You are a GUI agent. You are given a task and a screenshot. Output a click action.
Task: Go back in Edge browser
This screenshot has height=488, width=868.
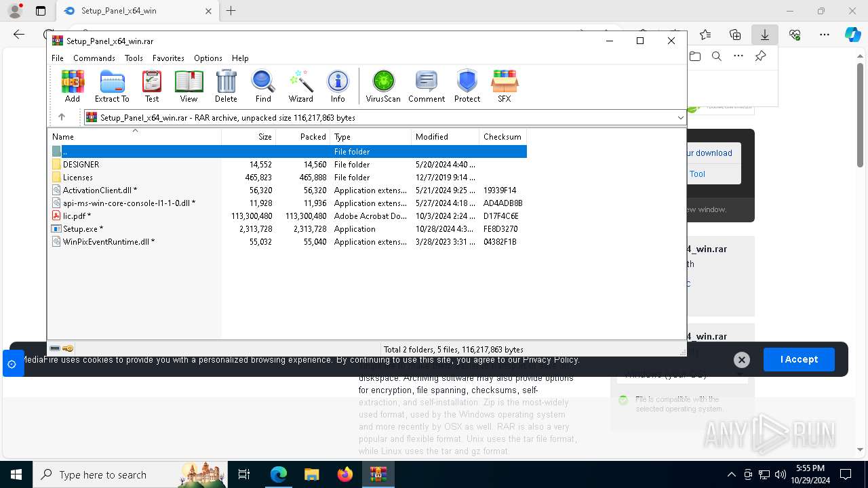click(19, 34)
